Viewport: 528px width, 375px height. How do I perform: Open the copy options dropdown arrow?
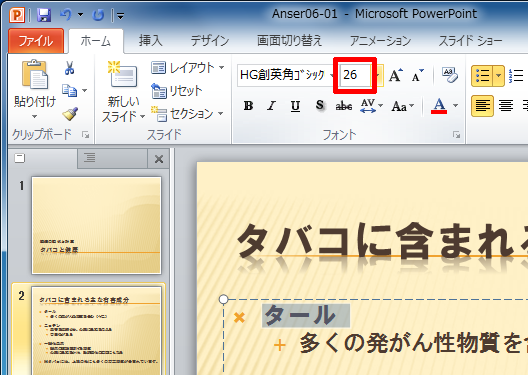[85, 91]
